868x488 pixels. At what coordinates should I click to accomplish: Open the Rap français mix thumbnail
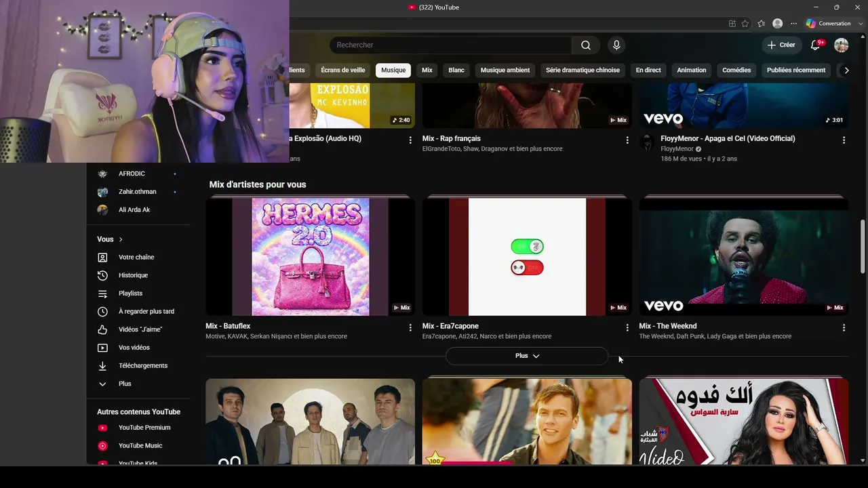(527, 106)
